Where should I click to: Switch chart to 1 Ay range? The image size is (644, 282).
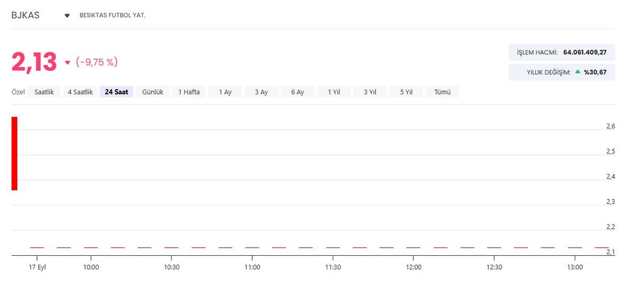coord(225,92)
